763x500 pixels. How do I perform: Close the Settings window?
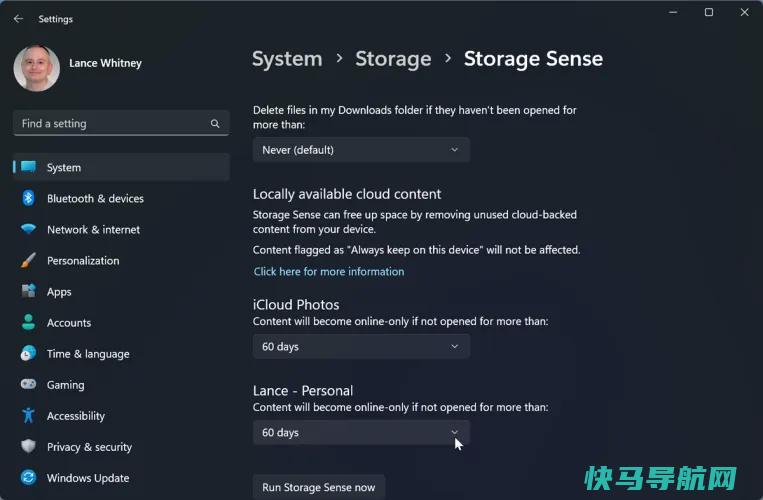point(745,12)
